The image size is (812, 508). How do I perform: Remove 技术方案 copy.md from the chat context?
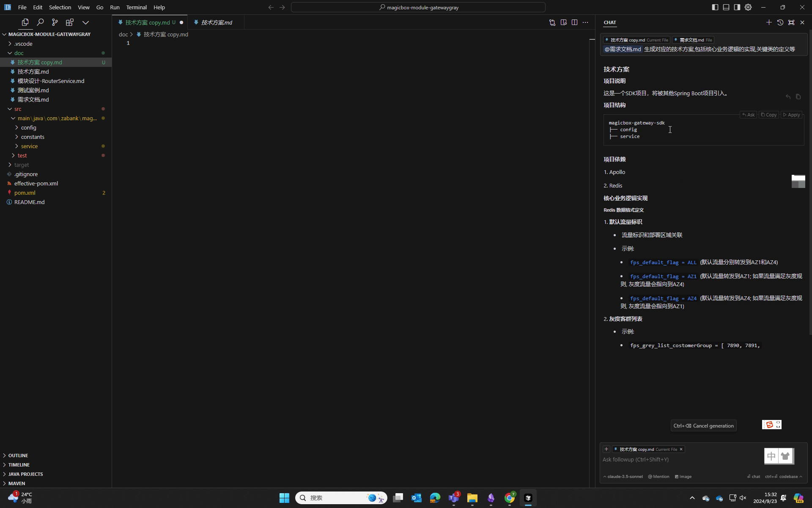tap(681, 449)
